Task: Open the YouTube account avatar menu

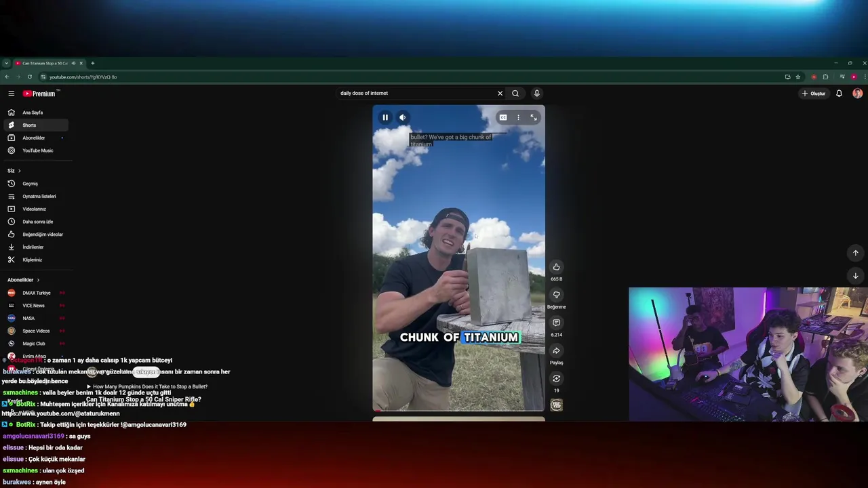Action: [x=857, y=94]
